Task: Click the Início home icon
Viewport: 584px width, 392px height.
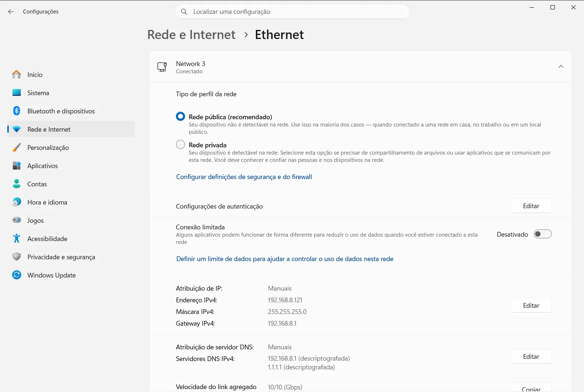Action: [16, 74]
